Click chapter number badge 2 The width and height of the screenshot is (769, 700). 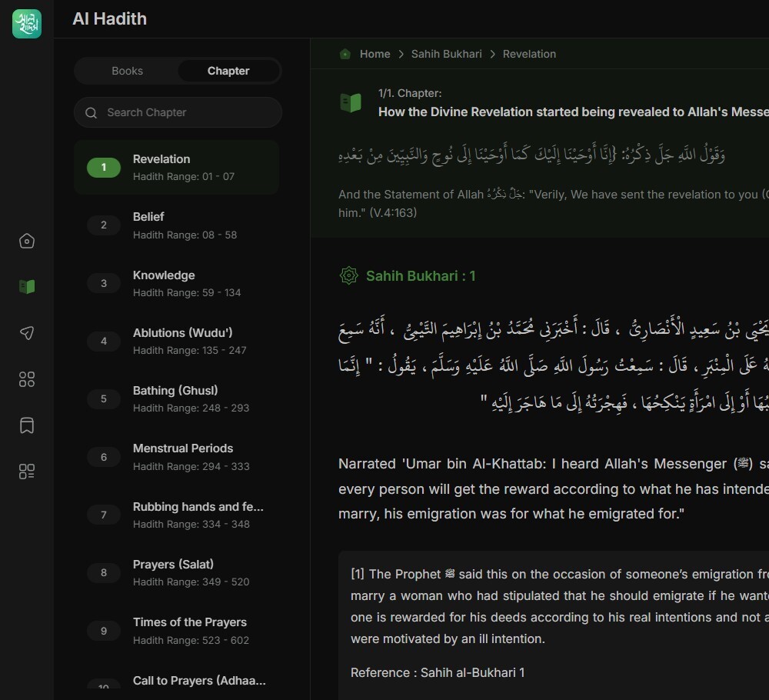pyautogui.click(x=104, y=225)
